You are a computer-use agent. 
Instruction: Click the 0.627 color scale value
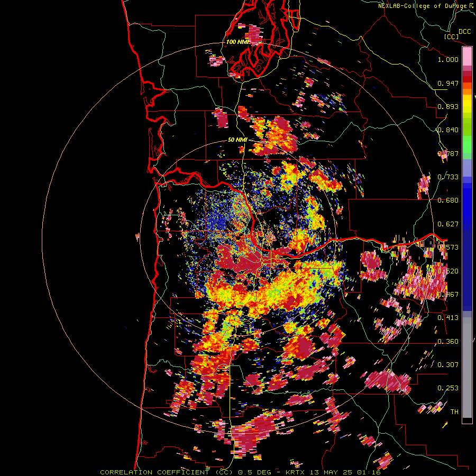pyautogui.click(x=448, y=224)
